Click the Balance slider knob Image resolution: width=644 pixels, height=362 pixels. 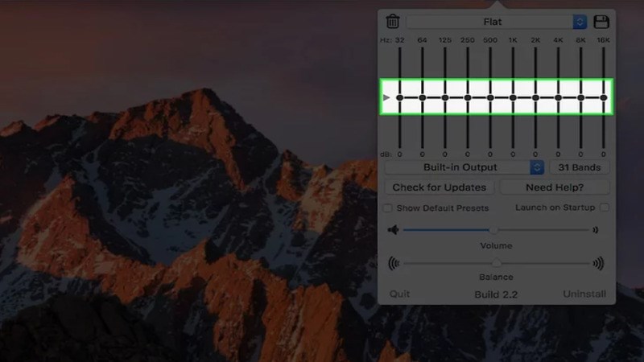(x=497, y=263)
